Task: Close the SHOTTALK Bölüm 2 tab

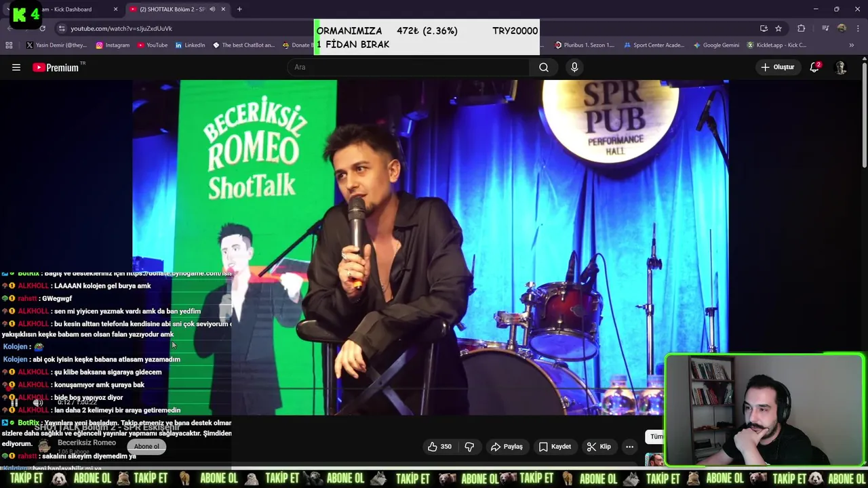Action: (x=223, y=9)
